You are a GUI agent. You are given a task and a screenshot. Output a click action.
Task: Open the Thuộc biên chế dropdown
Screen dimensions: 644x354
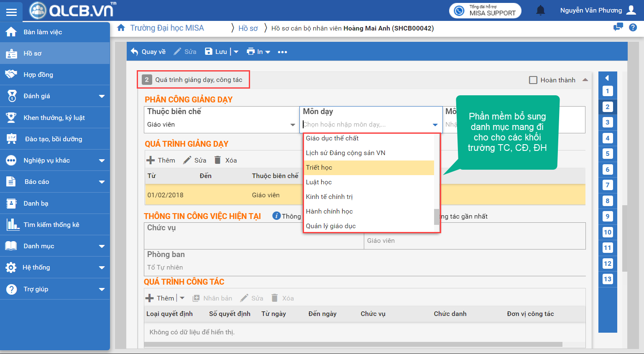(292, 125)
